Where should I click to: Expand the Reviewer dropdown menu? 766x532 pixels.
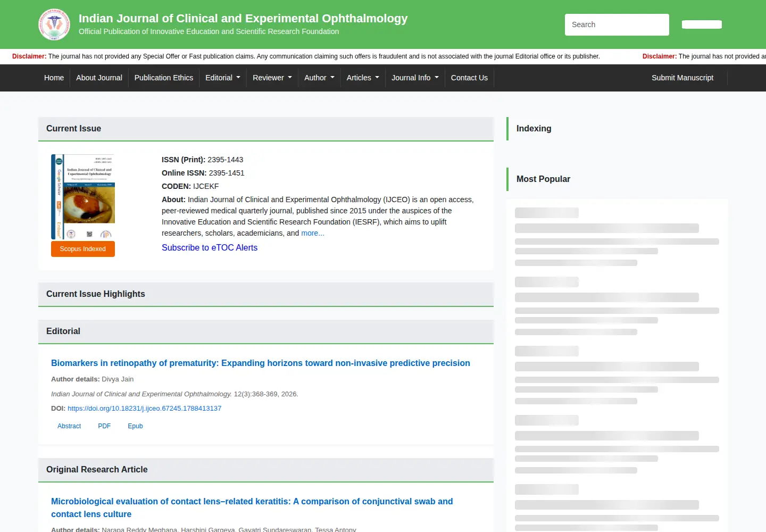click(272, 78)
